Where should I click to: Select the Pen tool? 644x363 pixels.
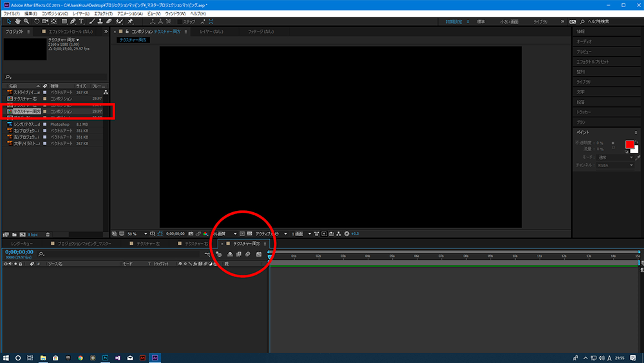(73, 21)
